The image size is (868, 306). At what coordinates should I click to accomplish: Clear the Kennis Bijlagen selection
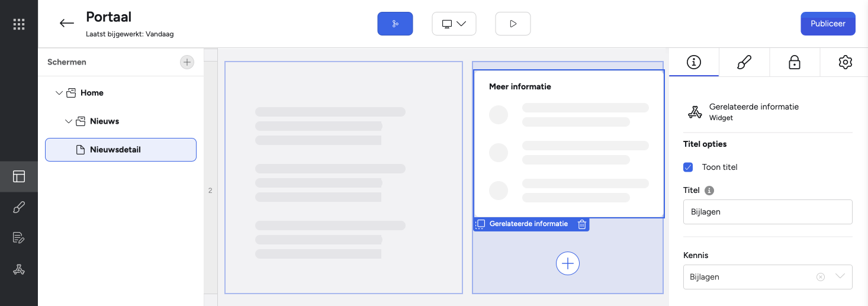(821, 277)
